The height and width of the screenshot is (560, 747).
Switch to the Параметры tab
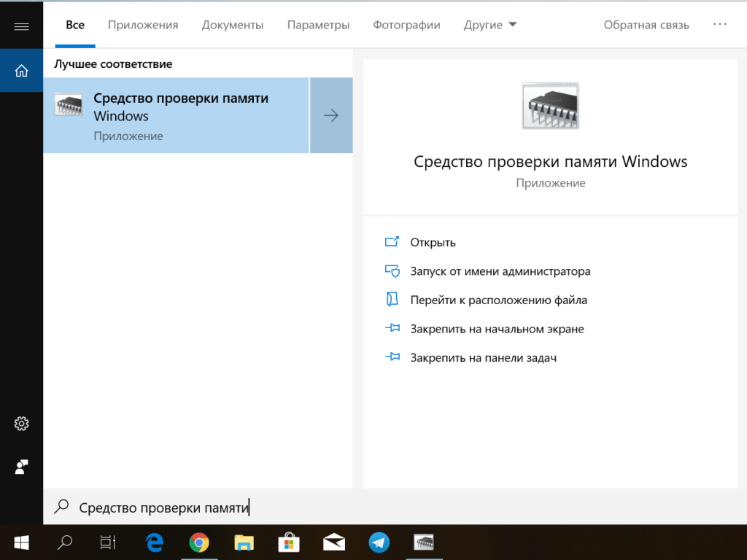(318, 25)
